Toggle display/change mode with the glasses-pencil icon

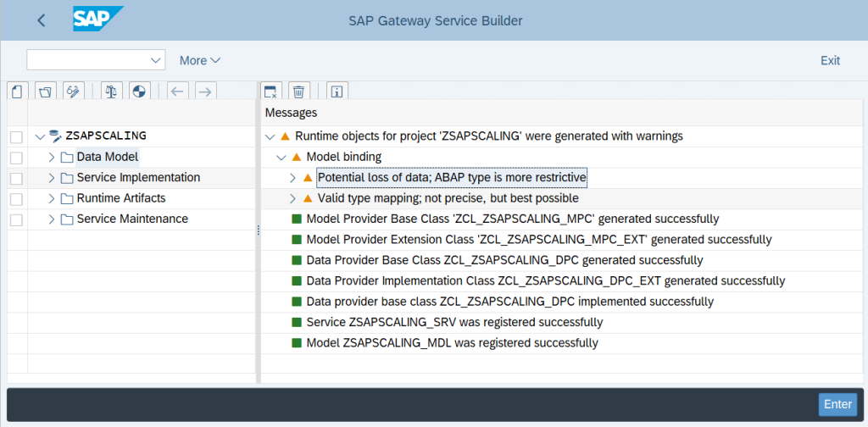point(73,91)
